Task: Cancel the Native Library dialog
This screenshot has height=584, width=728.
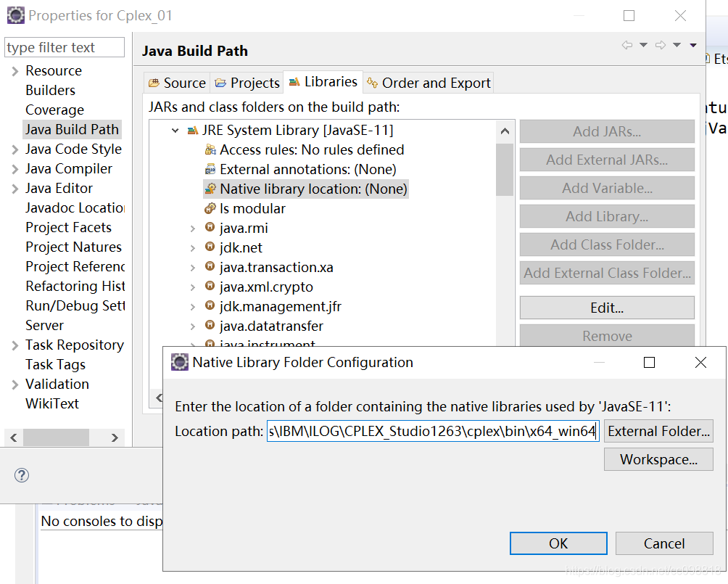Action: click(664, 543)
